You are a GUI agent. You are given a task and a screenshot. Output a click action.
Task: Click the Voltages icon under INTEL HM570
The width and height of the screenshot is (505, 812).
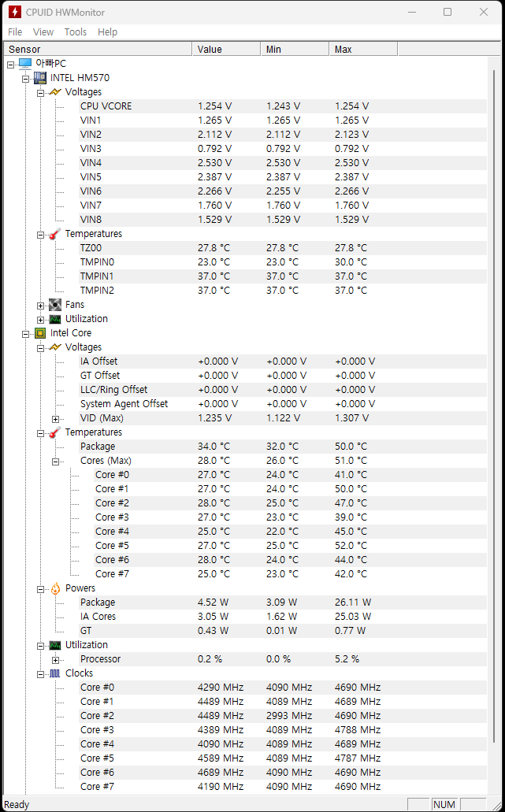point(55,92)
